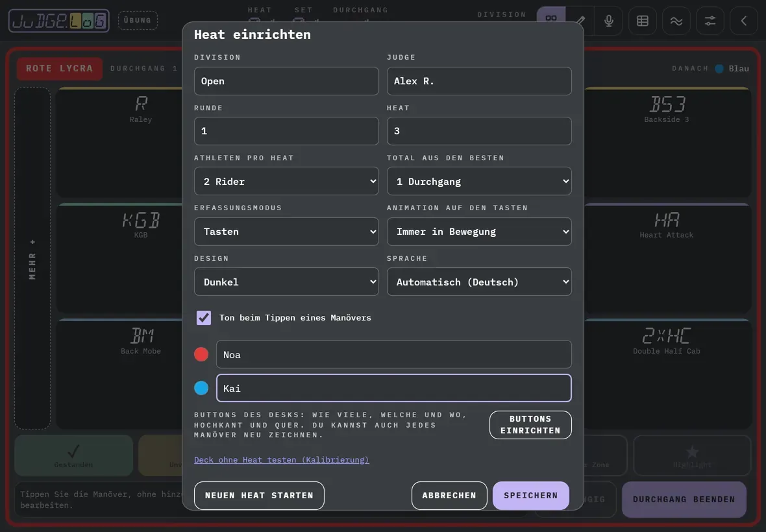Screen dimensions: 766x532
Task: Expand the Mehr + side panel
Action: tap(32, 258)
